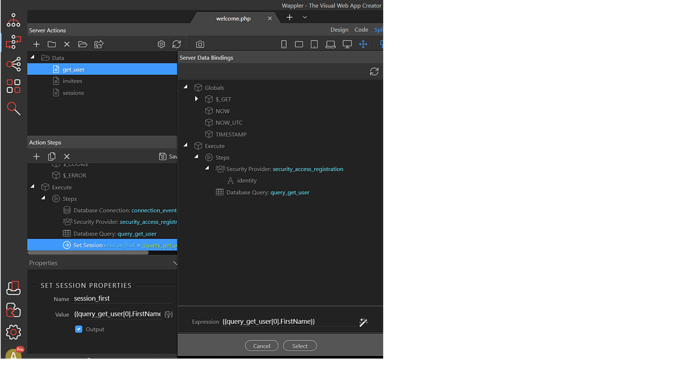Expand the $_GET node
Viewport: 690px width, 388px height.
[197, 99]
